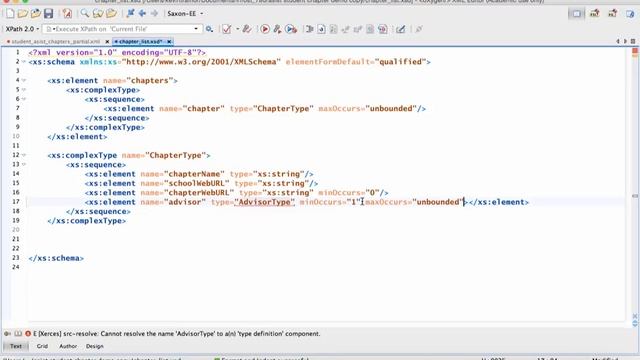Switch to the XQuery Debugger perspective
This screenshot has height=360, width=640.
click(612, 13)
